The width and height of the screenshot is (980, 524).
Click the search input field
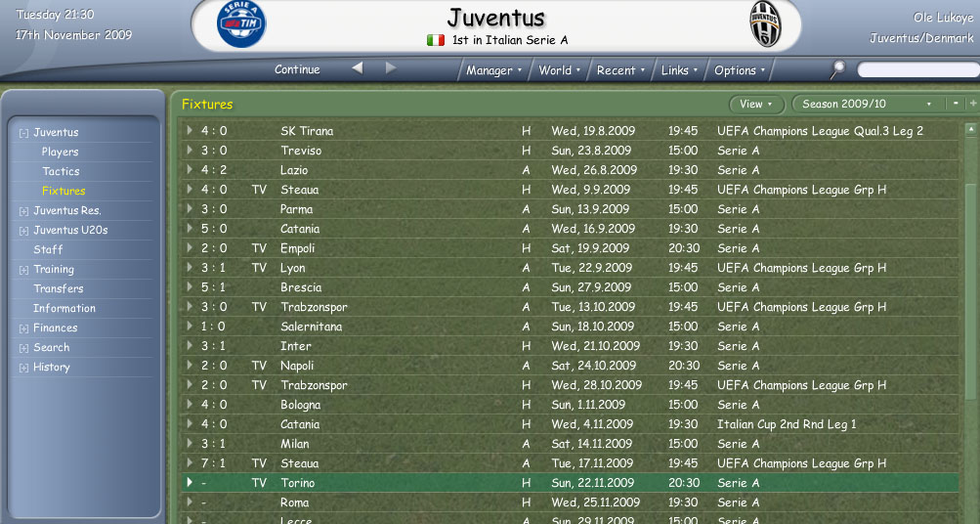click(x=918, y=69)
